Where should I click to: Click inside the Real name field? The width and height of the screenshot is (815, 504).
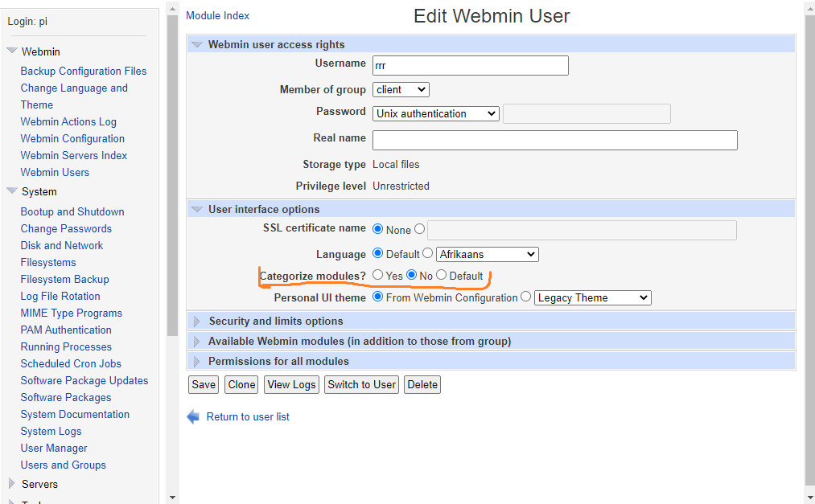coord(554,139)
